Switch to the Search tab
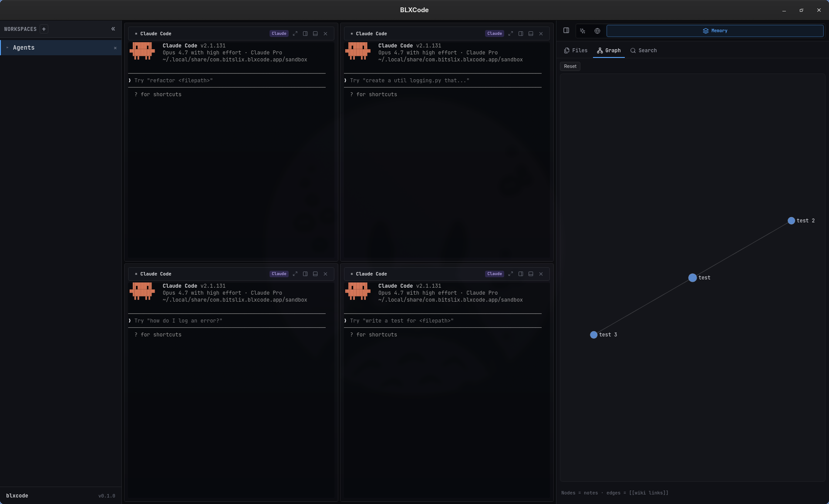829x504 pixels. click(644, 50)
